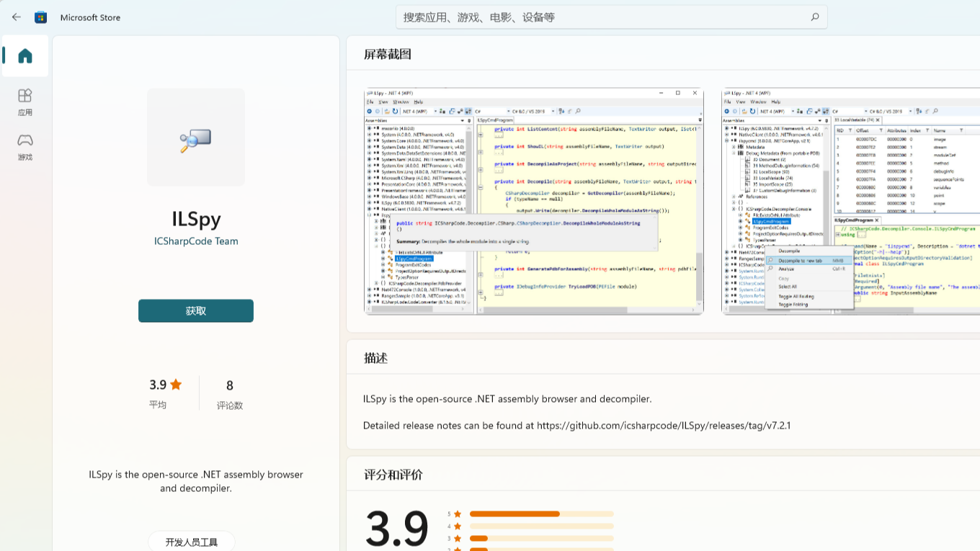The height and width of the screenshot is (551, 980).
Task: Click the 评分和评价 section heading
Action: pos(393,475)
